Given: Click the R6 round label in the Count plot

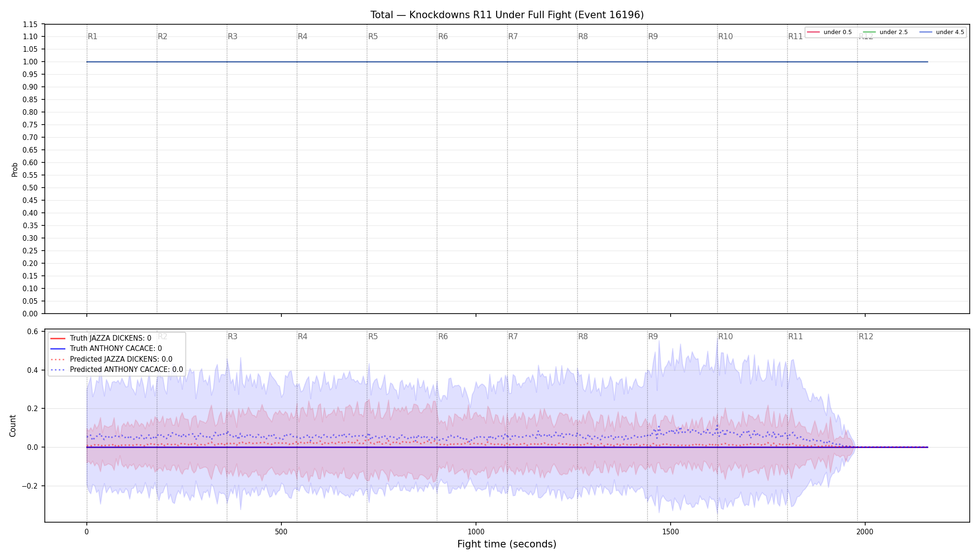Looking at the screenshot, I should pyautogui.click(x=443, y=336).
